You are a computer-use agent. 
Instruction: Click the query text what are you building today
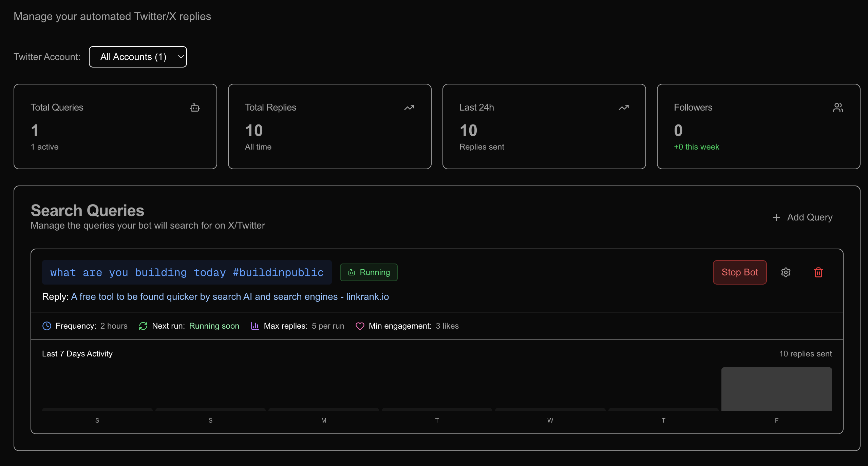(187, 272)
